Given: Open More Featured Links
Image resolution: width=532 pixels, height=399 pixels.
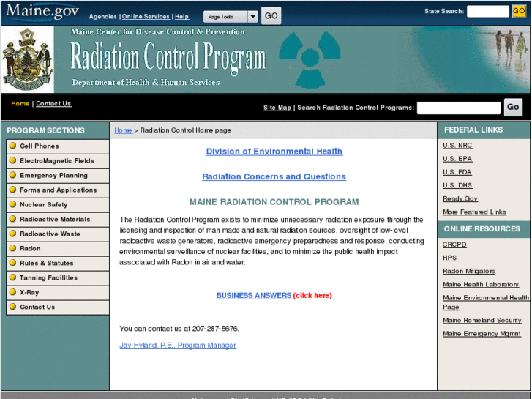Looking at the screenshot, I should tap(475, 212).
